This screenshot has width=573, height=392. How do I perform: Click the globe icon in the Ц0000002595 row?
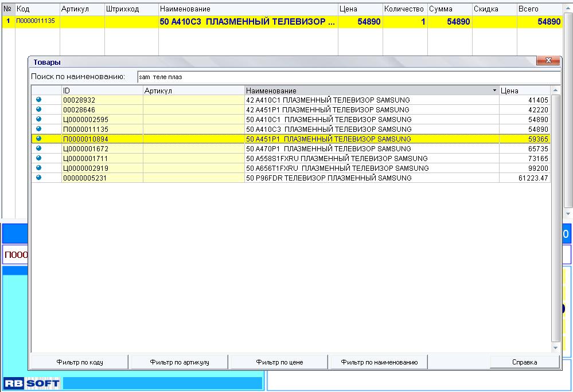click(38, 119)
